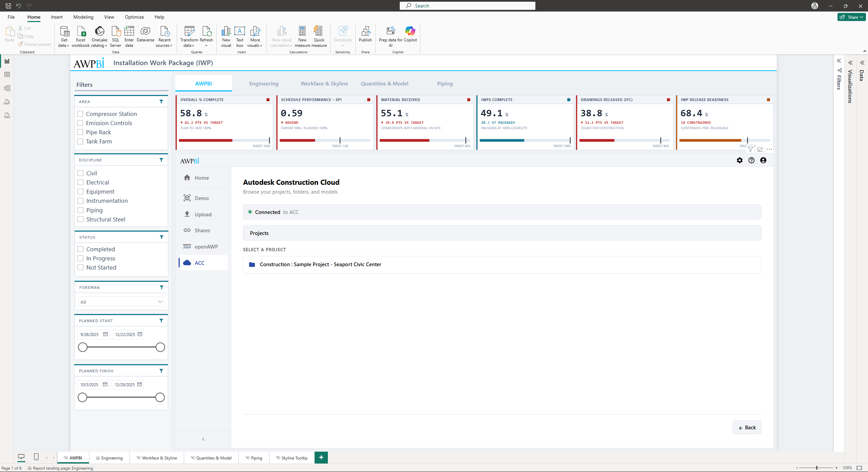Click the title bar Search box

point(468,6)
